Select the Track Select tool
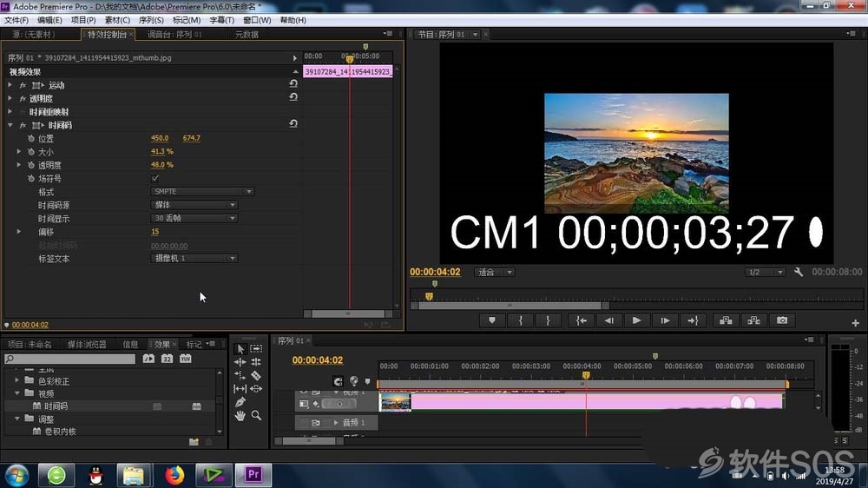 pos(256,348)
